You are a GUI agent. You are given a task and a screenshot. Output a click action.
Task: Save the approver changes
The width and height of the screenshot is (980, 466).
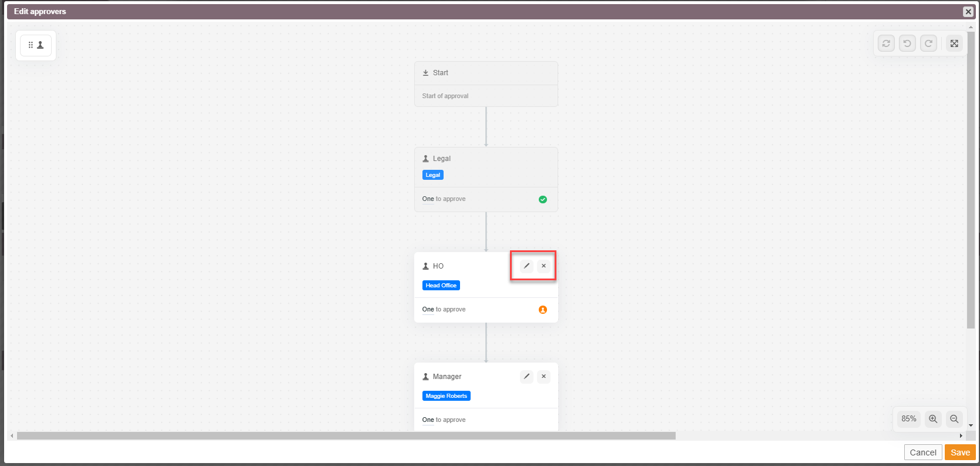(x=960, y=452)
